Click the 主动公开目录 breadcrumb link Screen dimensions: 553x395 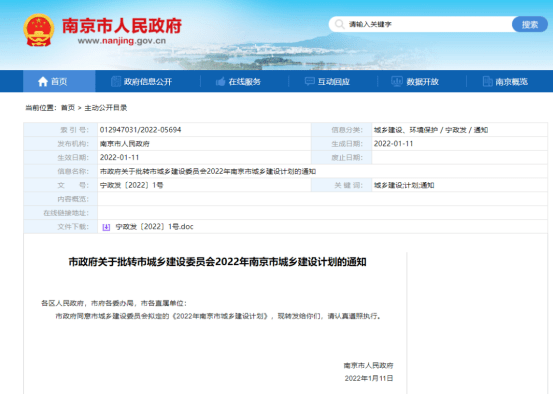106,108
